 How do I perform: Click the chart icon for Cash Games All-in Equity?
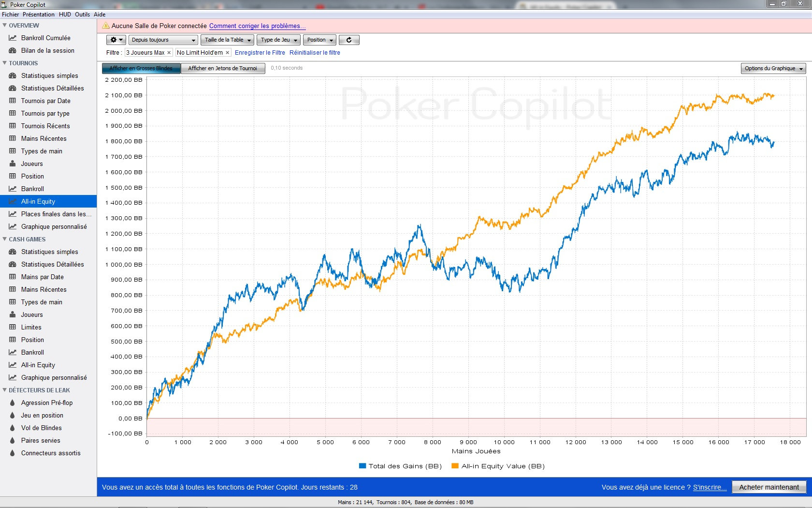click(x=13, y=365)
